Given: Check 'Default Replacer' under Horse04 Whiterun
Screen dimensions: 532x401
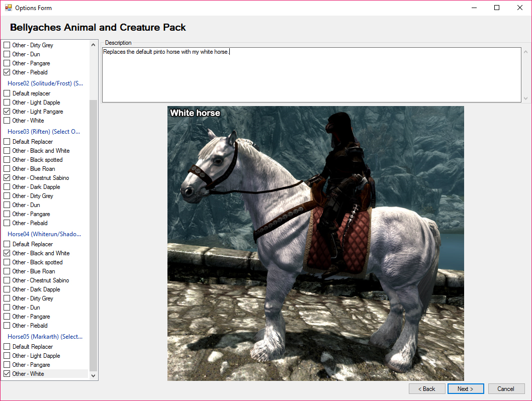Looking at the screenshot, I should point(7,244).
